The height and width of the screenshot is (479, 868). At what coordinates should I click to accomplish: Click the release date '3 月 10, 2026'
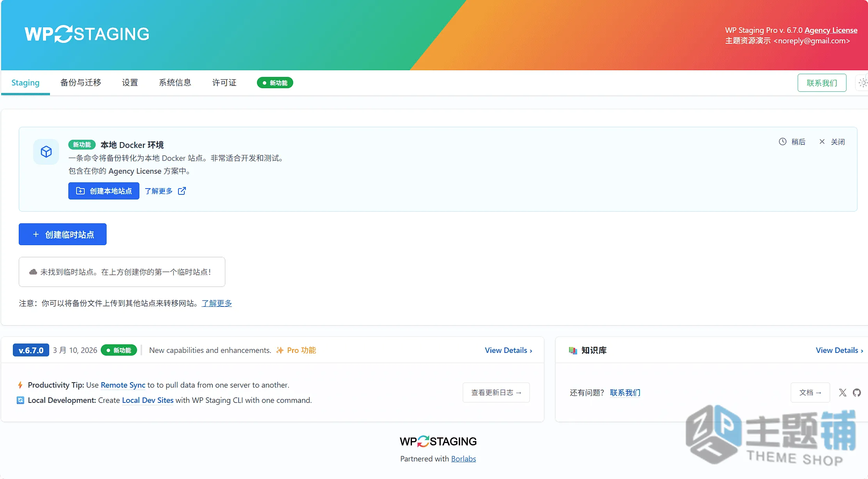point(75,350)
